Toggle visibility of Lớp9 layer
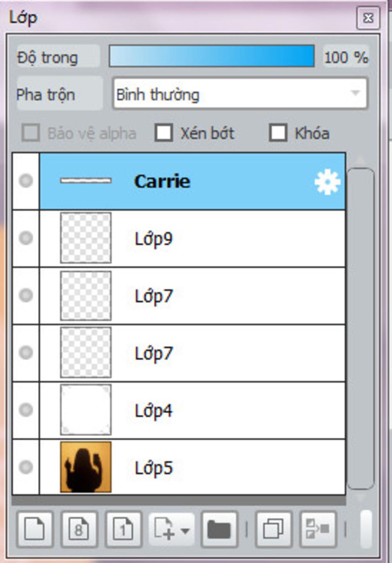 coord(26,238)
